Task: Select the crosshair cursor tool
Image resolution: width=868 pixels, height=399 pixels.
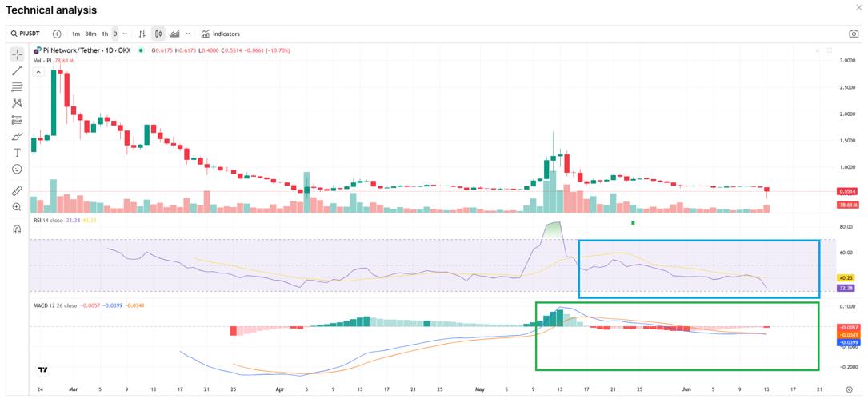Action: pos(17,54)
